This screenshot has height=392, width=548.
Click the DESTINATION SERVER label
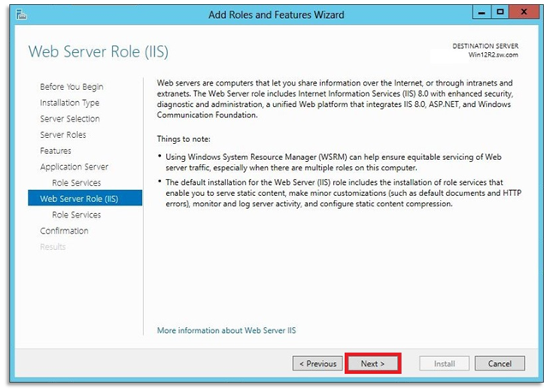pyautogui.click(x=485, y=46)
